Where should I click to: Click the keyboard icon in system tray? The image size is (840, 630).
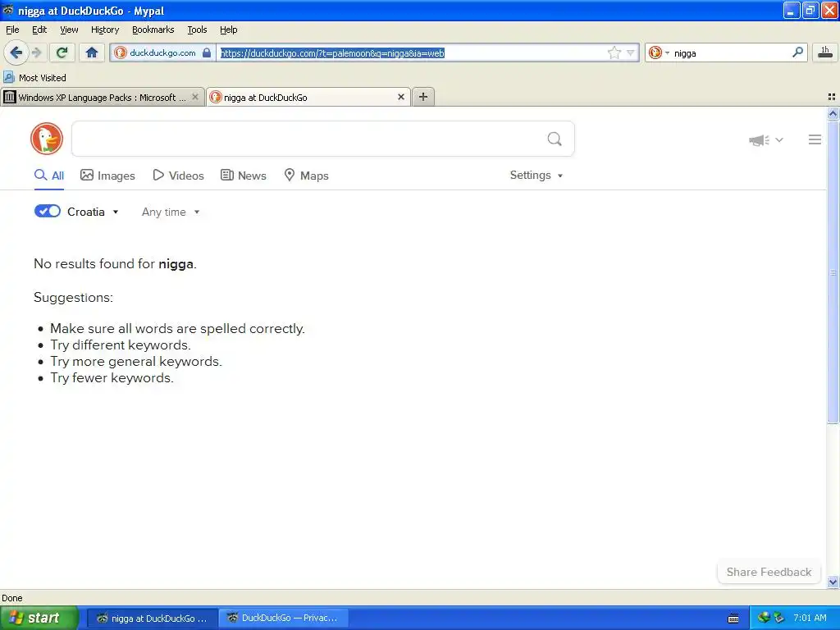tap(733, 619)
